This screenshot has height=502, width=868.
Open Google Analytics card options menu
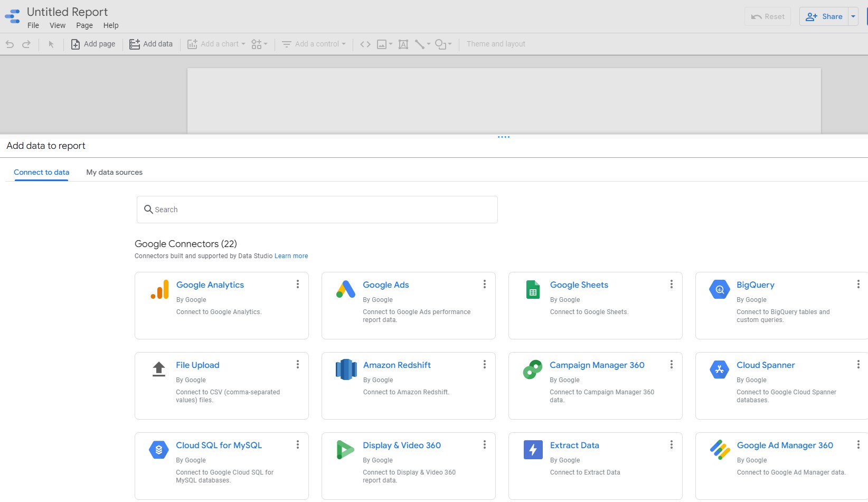click(298, 284)
